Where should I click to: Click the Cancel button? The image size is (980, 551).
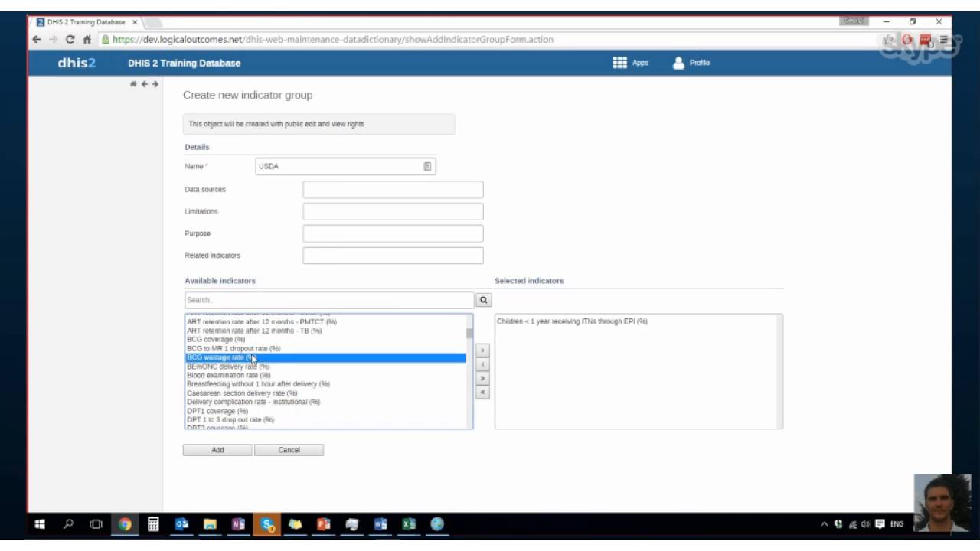click(x=289, y=450)
